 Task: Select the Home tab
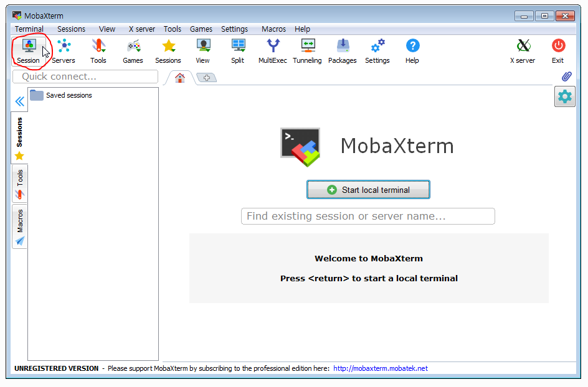coord(180,78)
